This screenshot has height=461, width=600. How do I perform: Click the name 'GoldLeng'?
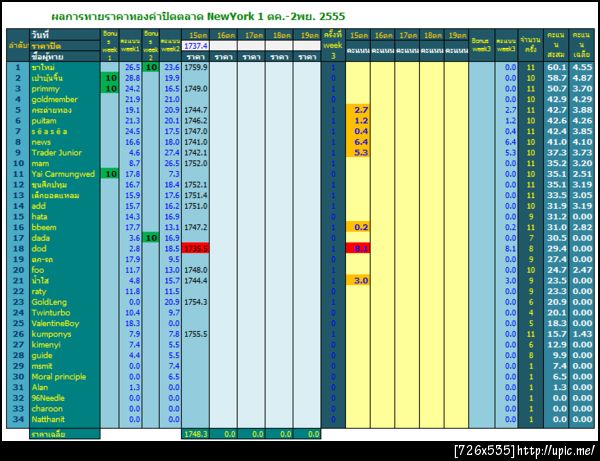pyautogui.click(x=49, y=302)
